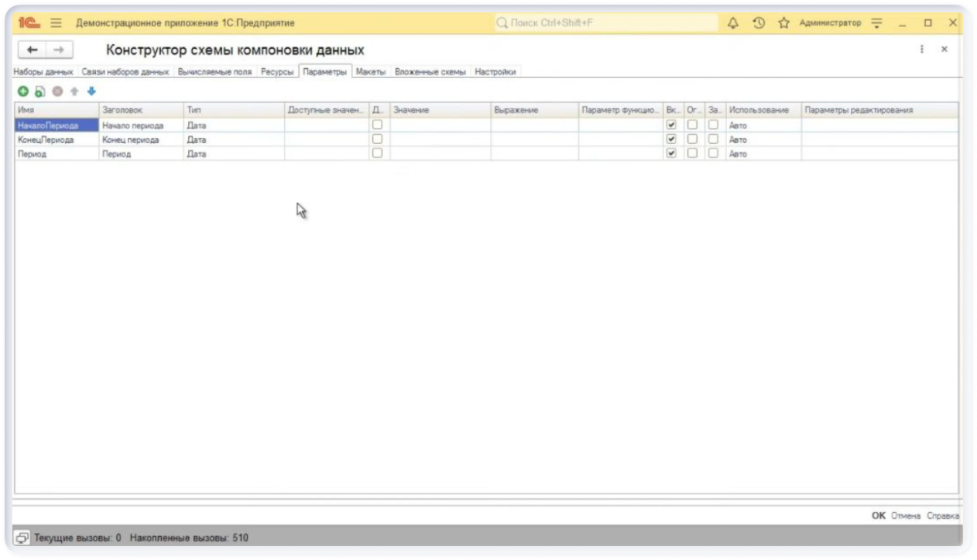
Task: Switch to the Наборы данных tab
Action: 43,72
